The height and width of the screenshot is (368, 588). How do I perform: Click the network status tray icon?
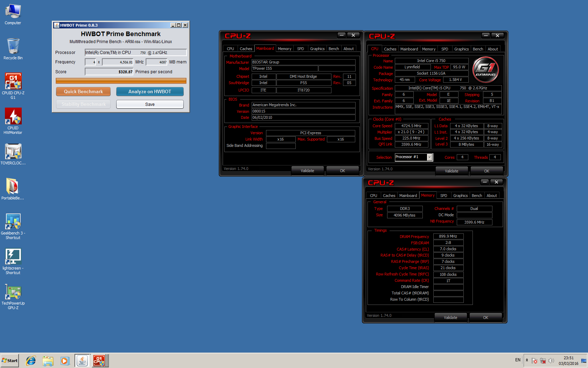tap(543, 361)
